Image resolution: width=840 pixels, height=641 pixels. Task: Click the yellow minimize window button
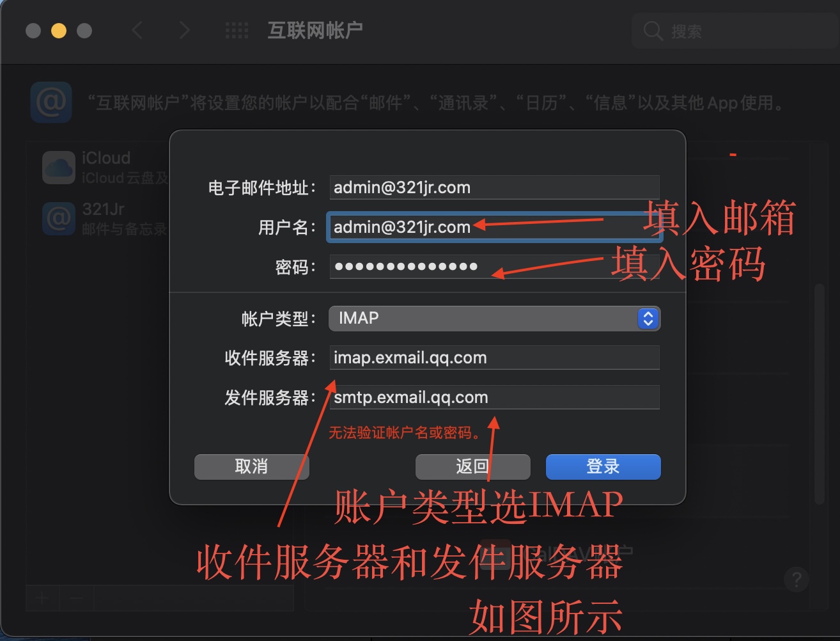click(x=59, y=31)
